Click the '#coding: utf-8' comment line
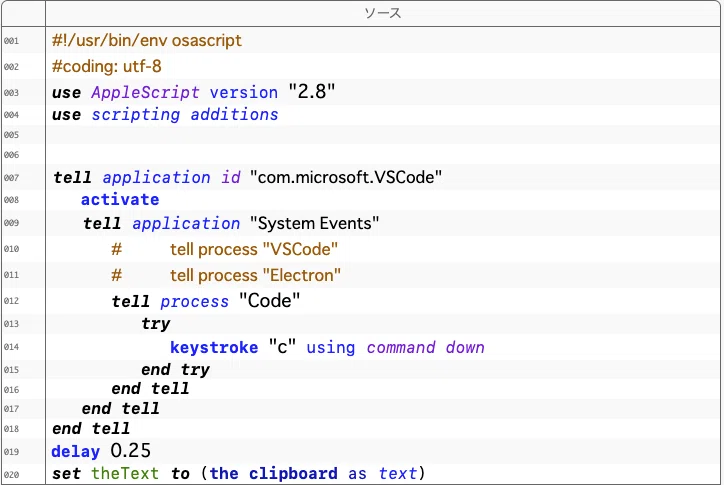The image size is (724, 485). click(x=107, y=67)
